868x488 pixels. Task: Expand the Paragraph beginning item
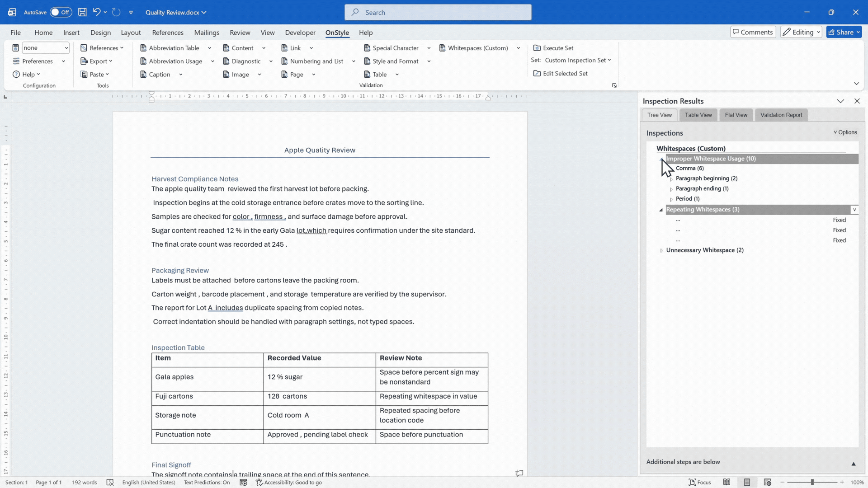point(671,179)
